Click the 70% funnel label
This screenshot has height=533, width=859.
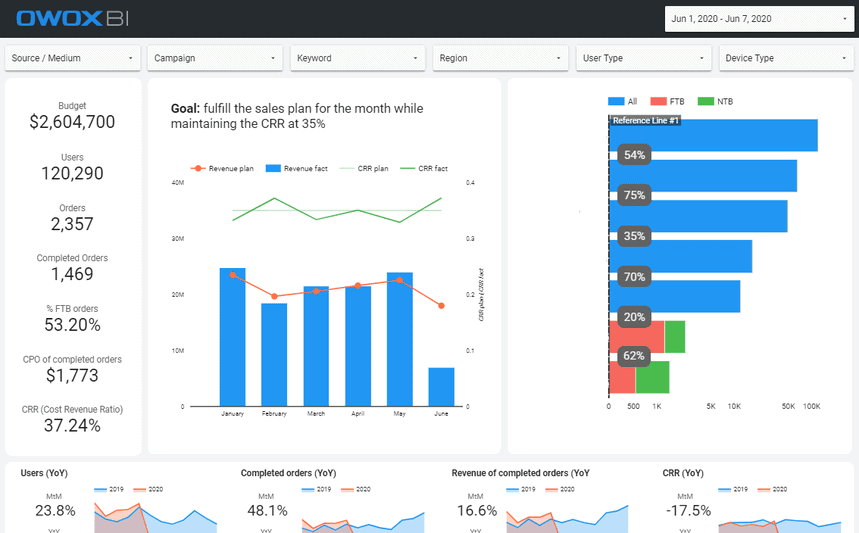(x=634, y=277)
